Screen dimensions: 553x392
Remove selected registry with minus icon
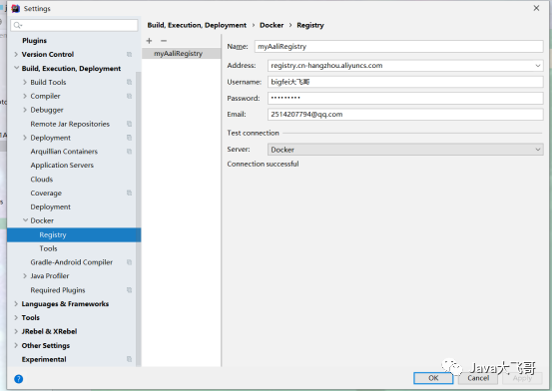tap(164, 41)
